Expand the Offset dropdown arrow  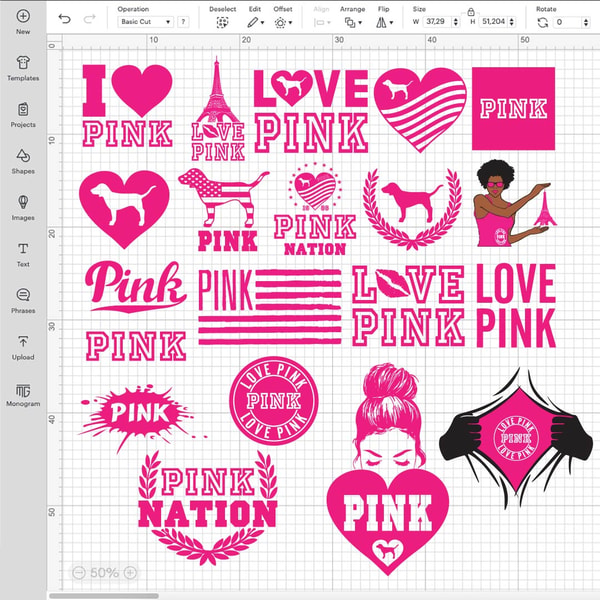(x=290, y=23)
